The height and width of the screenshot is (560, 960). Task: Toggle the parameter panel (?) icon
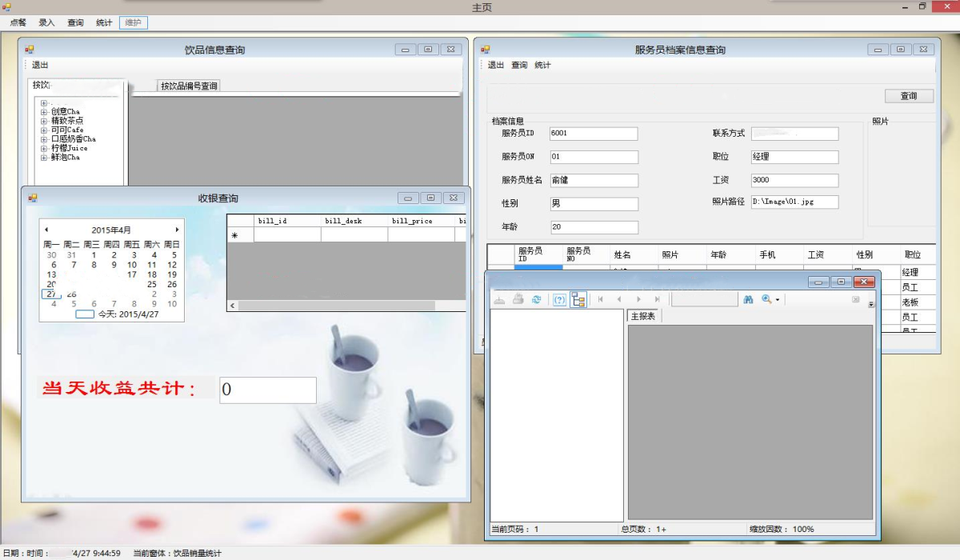[x=560, y=299]
